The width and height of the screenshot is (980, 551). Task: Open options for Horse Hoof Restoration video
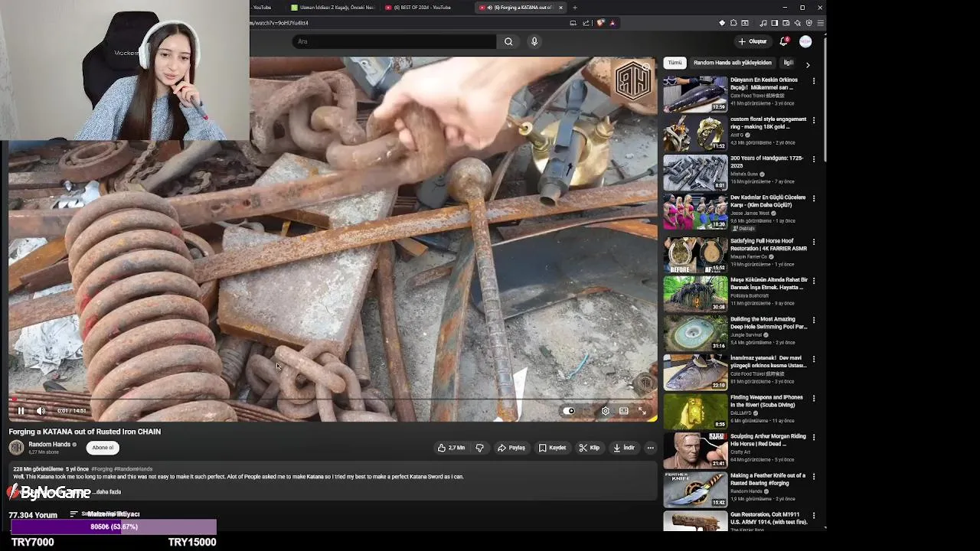pos(814,242)
